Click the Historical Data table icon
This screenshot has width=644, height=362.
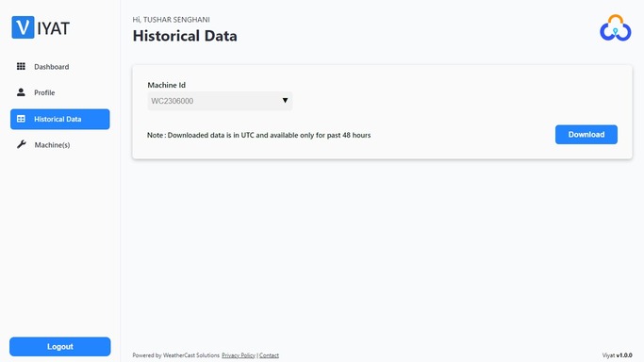coord(21,119)
